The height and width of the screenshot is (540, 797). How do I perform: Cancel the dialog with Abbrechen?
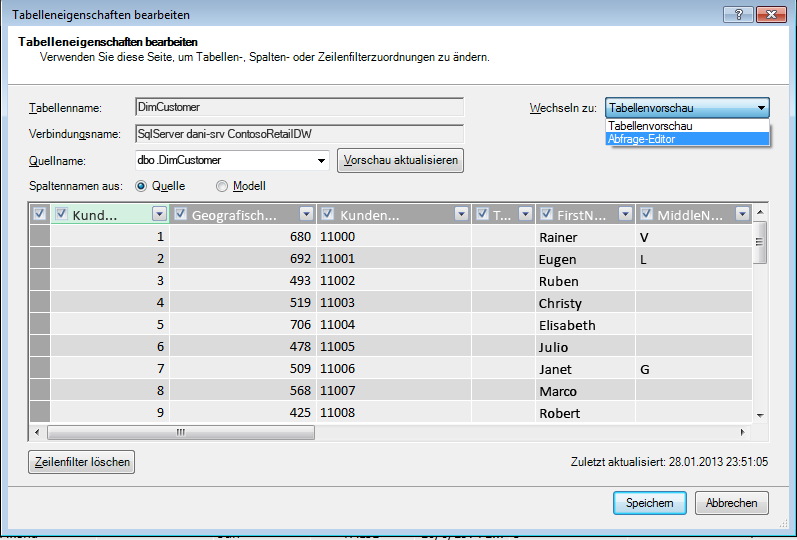click(731, 503)
